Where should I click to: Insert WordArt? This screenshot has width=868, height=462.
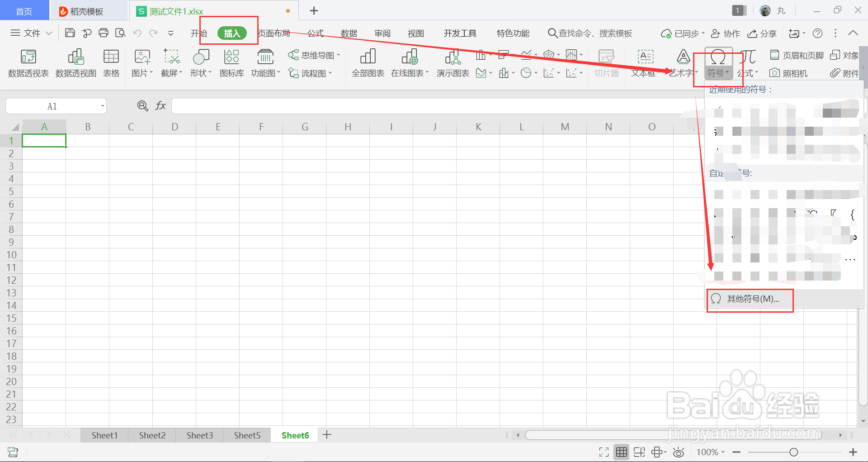click(x=681, y=63)
